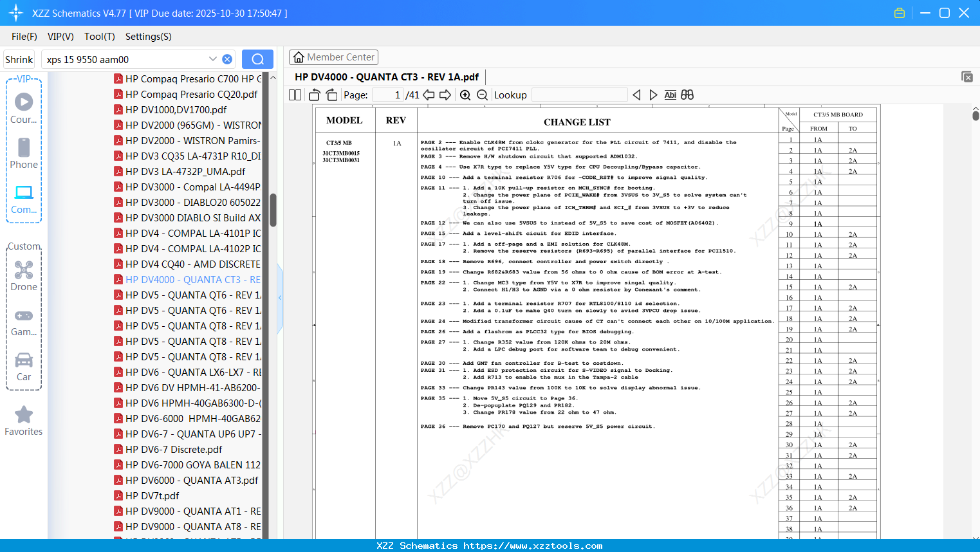Image resolution: width=980 pixels, height=552 pixels.
Task: Click the pop-out window icon beside tab
Action: (x=967, y=77)
